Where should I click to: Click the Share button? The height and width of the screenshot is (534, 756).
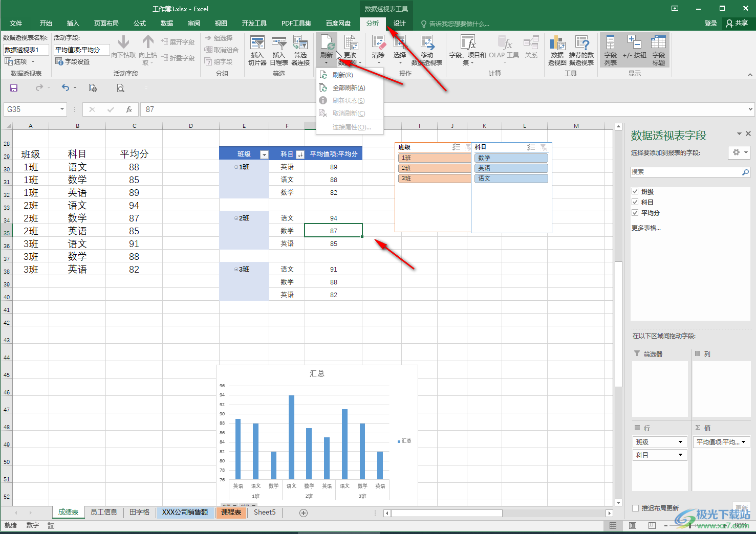click(x=737, y=24)
